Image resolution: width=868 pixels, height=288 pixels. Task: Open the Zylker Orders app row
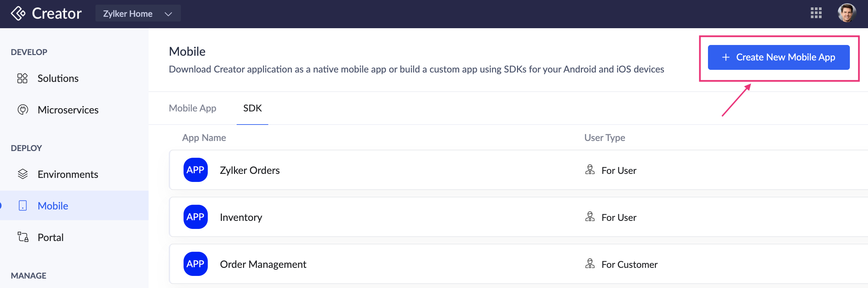pos(250,170)
